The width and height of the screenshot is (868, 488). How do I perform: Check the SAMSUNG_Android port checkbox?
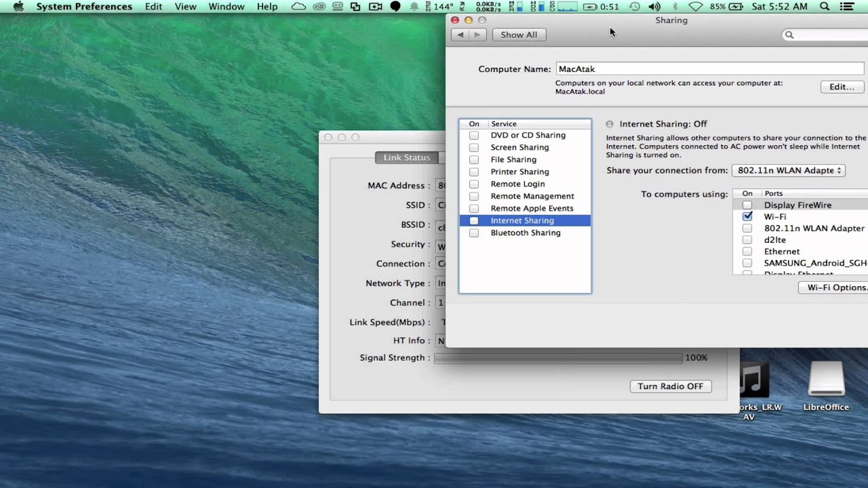747,263
